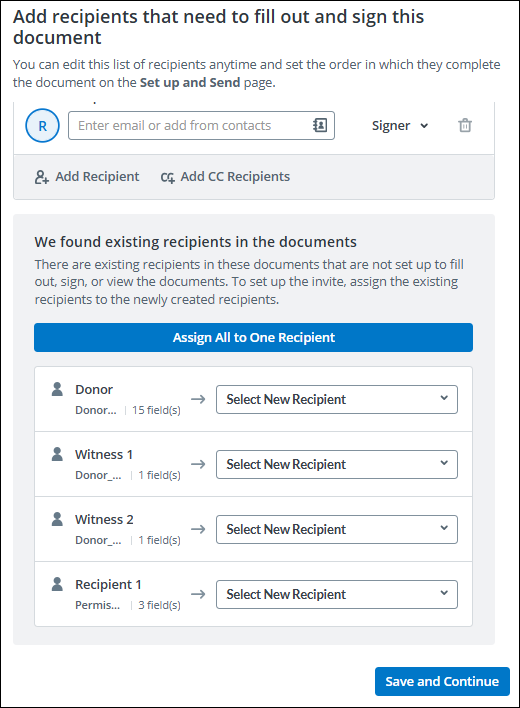Click Add Recipient link

pos(87,177)
